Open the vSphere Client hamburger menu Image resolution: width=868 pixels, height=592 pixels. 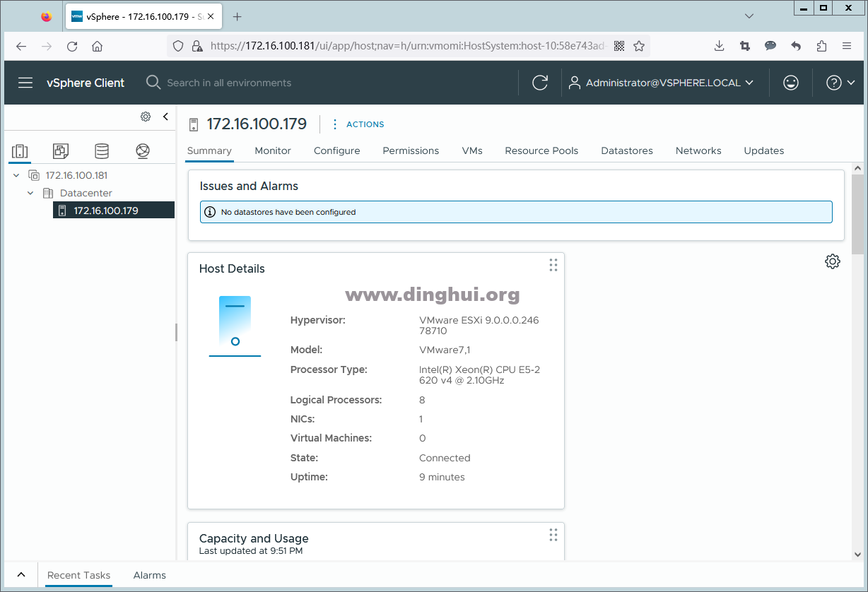pos(25,83)
